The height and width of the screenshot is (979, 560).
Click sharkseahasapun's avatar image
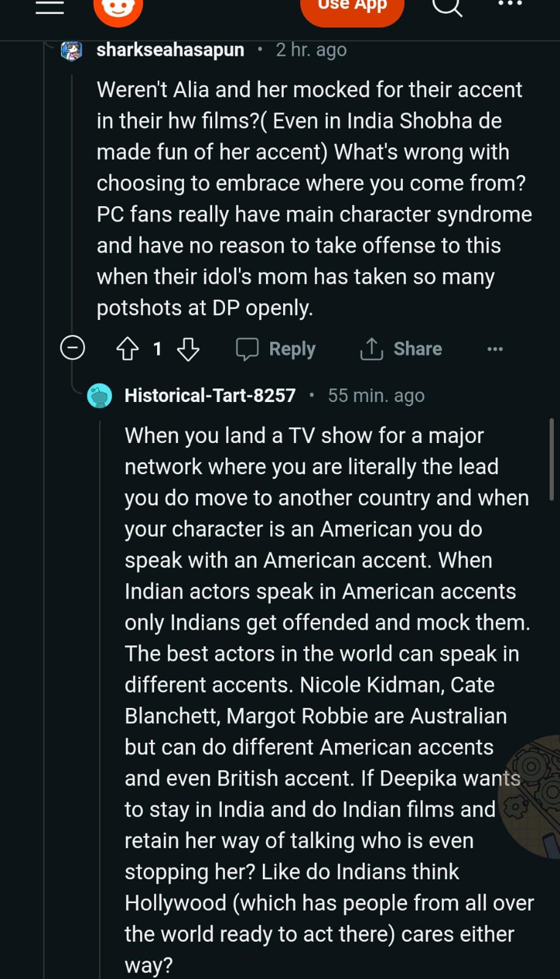click(x=72, y=50)
